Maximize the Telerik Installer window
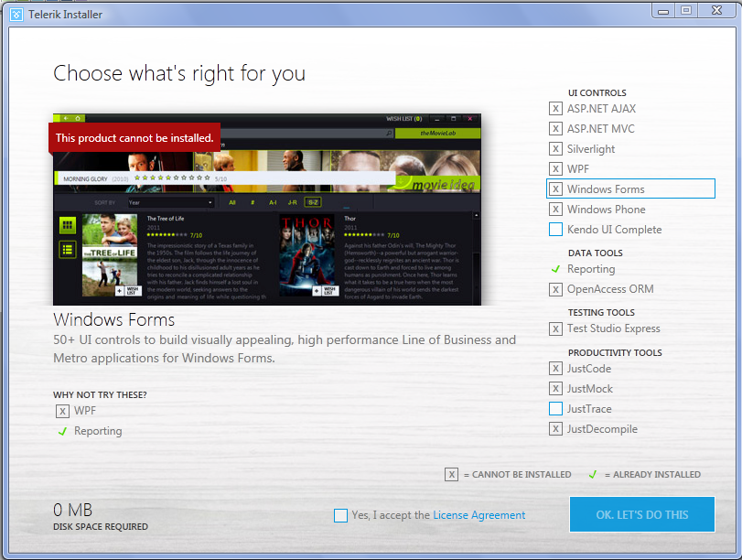Viewport: 742px width, 560px height. (x=685, y=10)
